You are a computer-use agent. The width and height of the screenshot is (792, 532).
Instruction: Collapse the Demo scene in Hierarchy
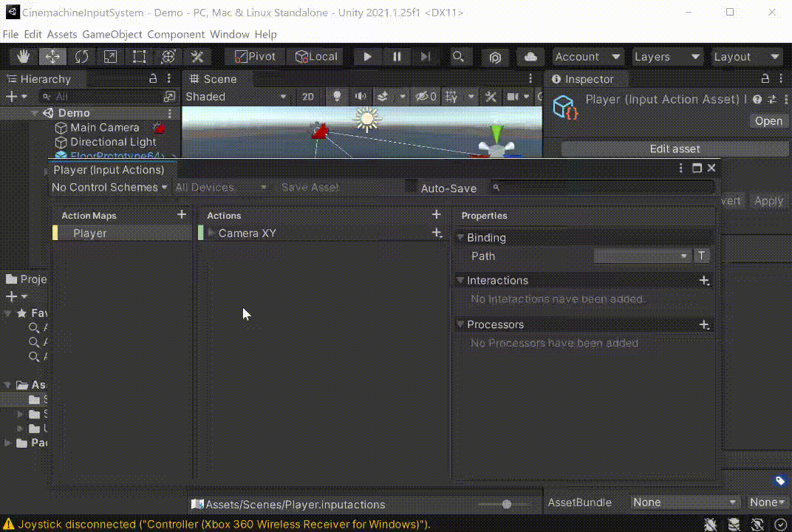(35, 113)
